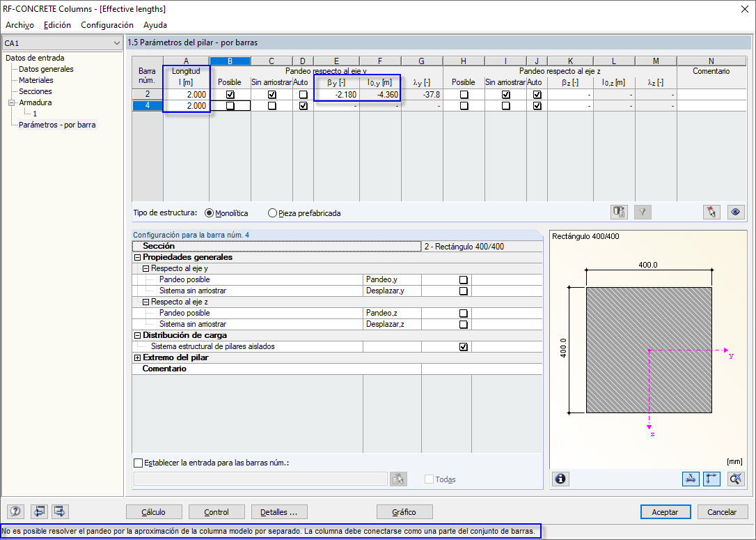Close the RF-CONCRETE Columns window
756x540 pixels.
[744, 9]
